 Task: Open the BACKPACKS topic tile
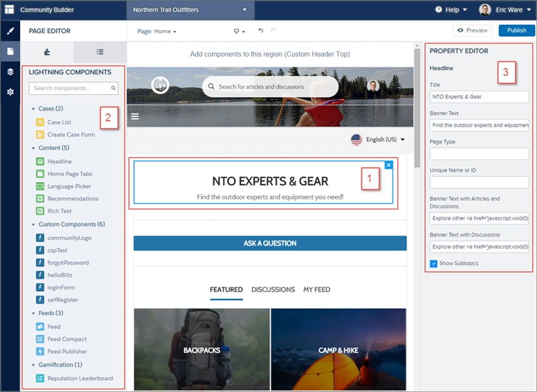click(202, 350)
